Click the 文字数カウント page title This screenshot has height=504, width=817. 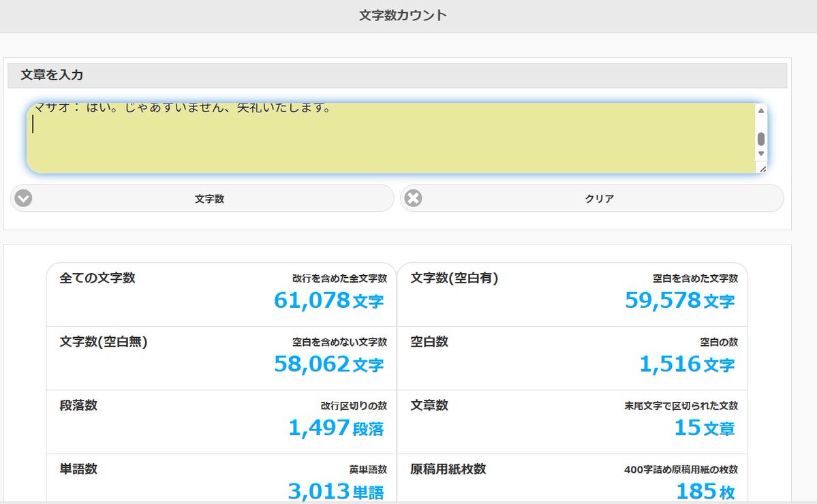[x=403, y=15]
